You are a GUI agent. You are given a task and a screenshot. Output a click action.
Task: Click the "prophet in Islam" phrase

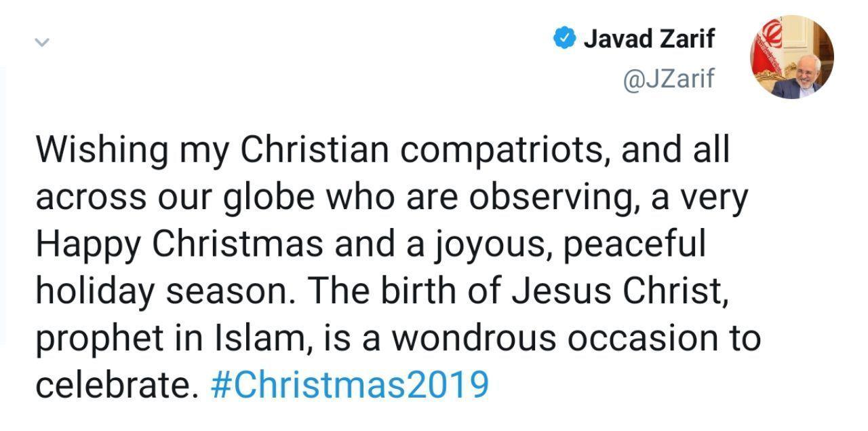pyautogui.click(x=170, y=338)
